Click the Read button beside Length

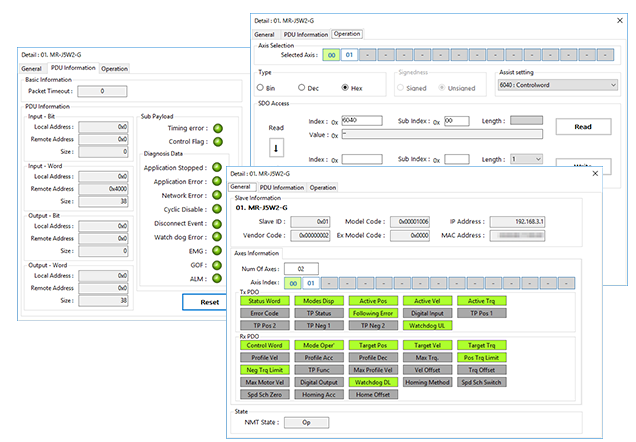[583, 128]
